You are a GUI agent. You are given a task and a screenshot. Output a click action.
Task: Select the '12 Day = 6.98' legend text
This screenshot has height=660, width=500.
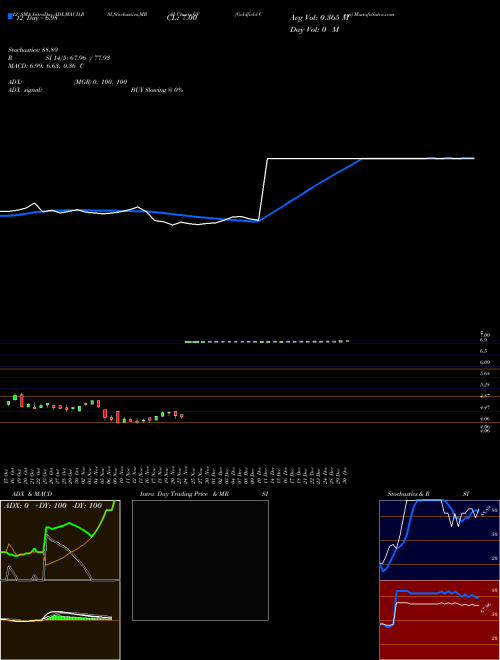[36, 18]
